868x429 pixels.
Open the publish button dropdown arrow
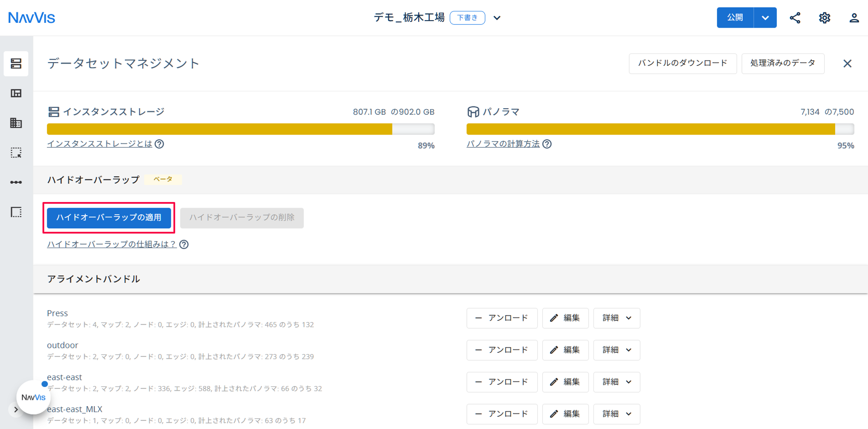coord(765,18)
